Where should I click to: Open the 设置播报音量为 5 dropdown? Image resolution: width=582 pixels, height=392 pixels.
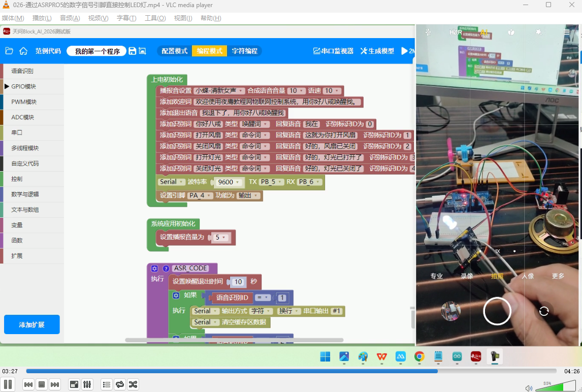(x=220, y=237)
